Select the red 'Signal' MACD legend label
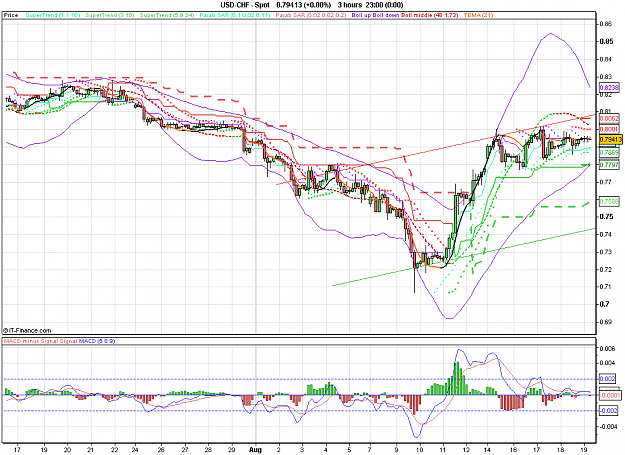The width and height of the screenshot is (625, 455). (69, 341)
